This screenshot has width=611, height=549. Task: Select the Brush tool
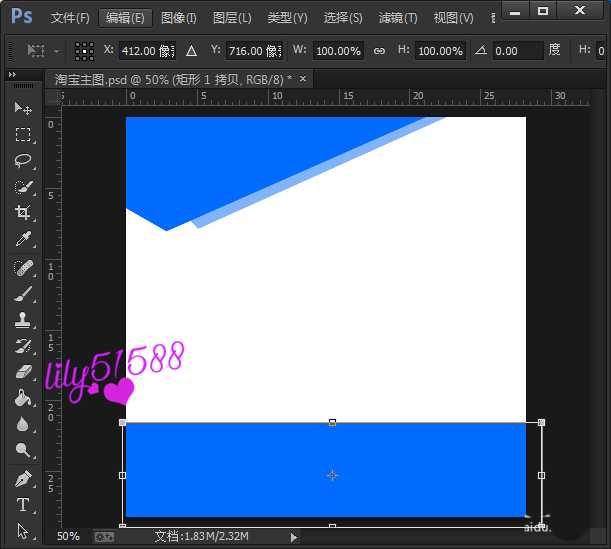[22, 293]
